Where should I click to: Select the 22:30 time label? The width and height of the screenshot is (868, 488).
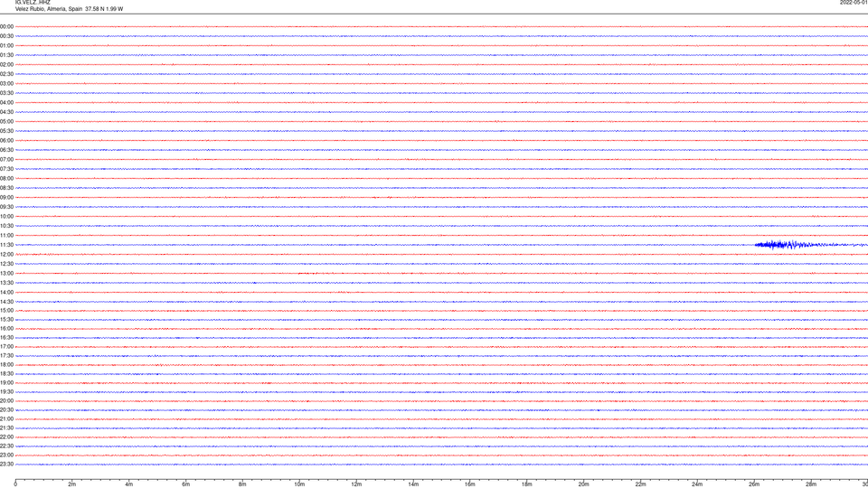(x=6, y=446)
